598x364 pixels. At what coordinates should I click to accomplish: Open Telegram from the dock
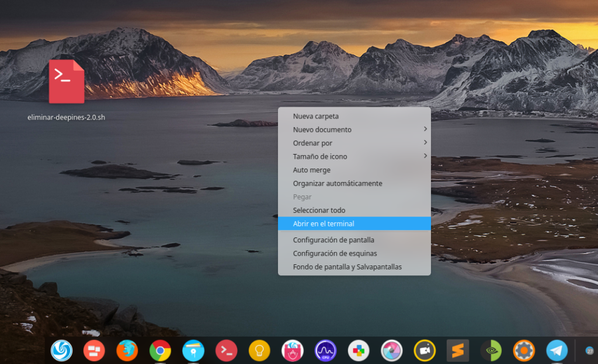[557, 351]
